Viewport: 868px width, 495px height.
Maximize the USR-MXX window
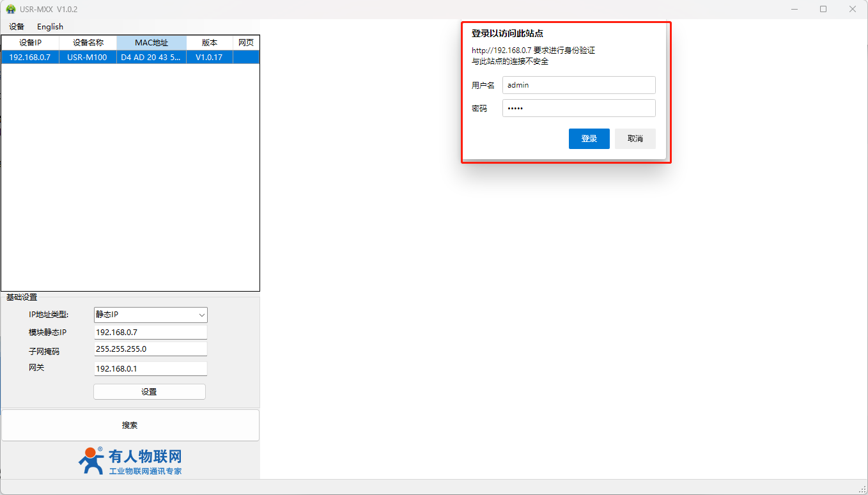click(823, 10)
